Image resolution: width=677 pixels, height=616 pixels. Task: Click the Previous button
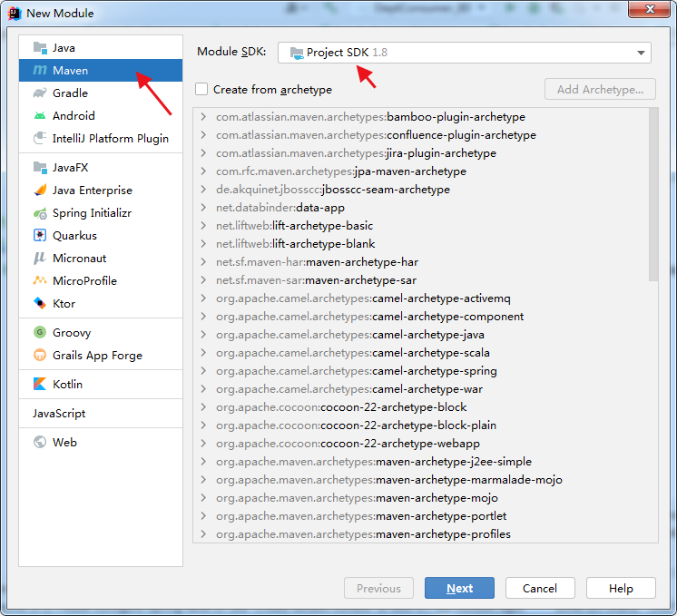tap(378, 588)
